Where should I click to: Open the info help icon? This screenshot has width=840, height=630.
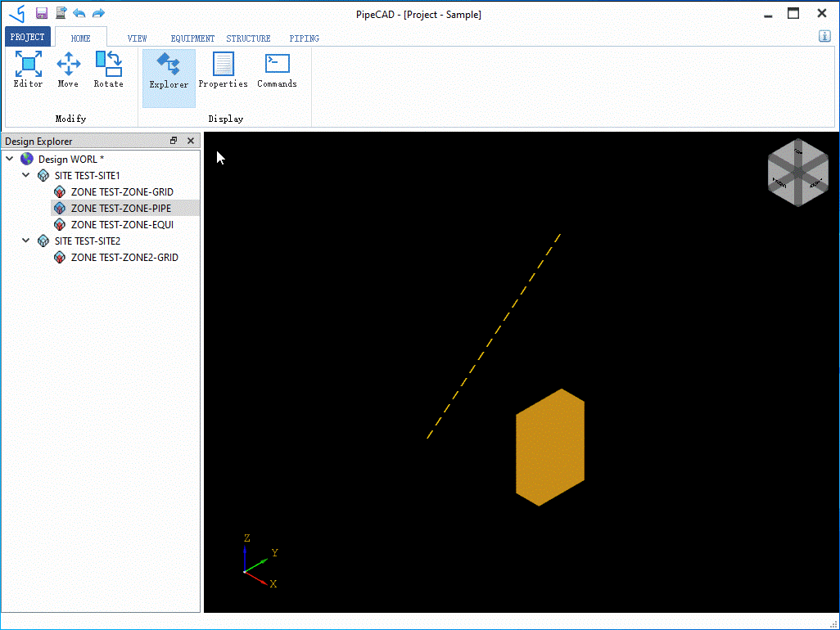824,36
